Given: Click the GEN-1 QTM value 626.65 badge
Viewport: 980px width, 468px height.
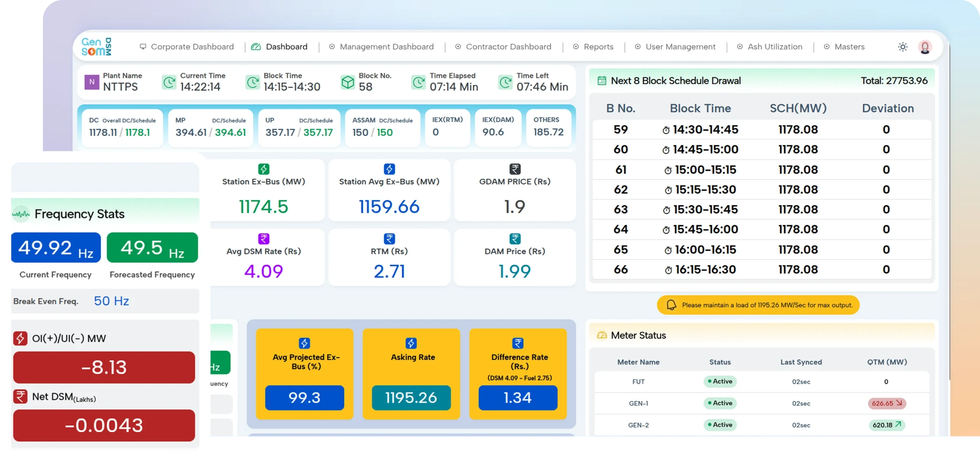Looking at the screenshot, I should click(x=887, y=403).
